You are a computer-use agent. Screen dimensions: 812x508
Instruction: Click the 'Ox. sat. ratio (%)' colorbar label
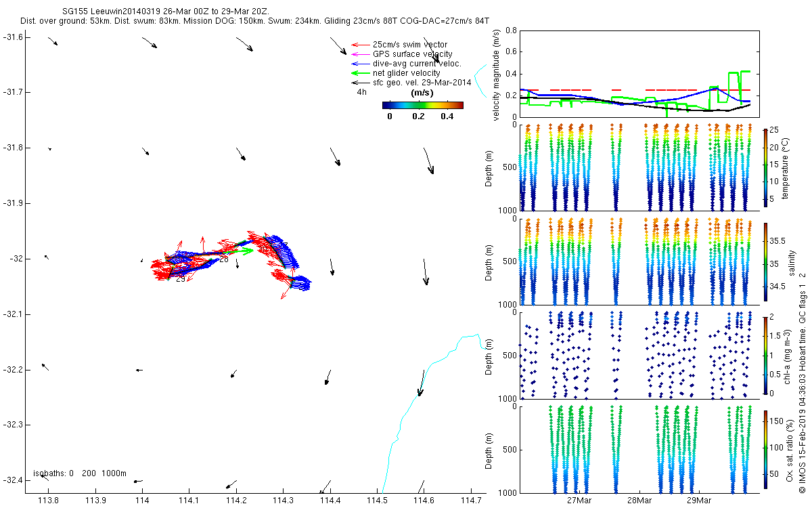point(790,450)
